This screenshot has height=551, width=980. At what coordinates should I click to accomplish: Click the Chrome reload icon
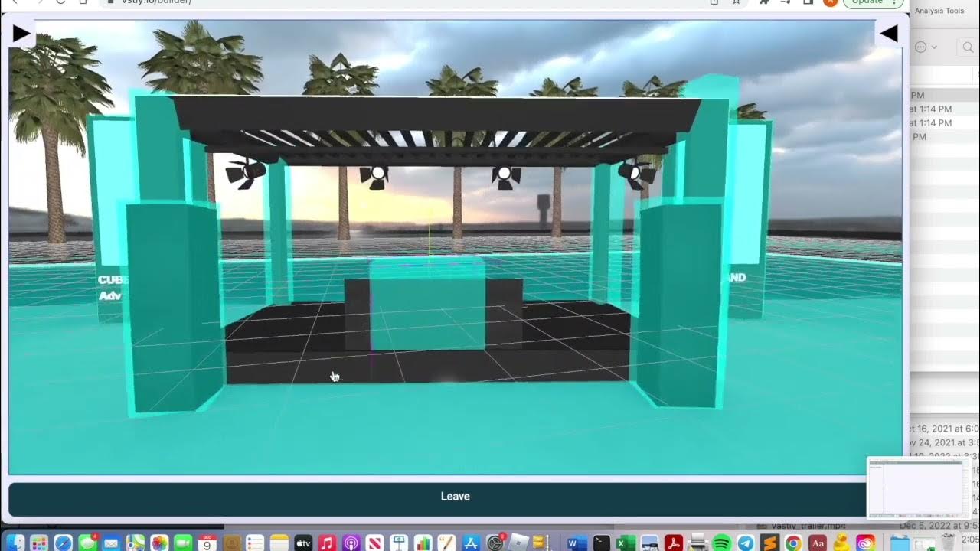[60, 2]
